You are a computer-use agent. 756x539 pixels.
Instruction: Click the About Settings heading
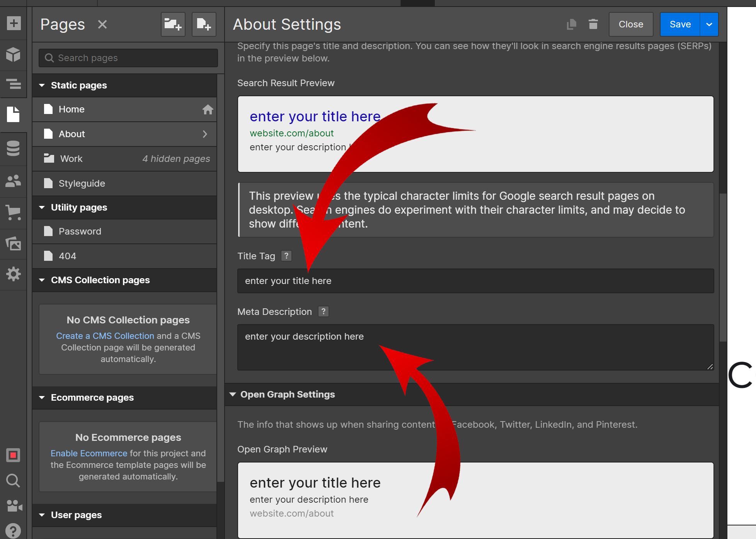click(287, 24)
